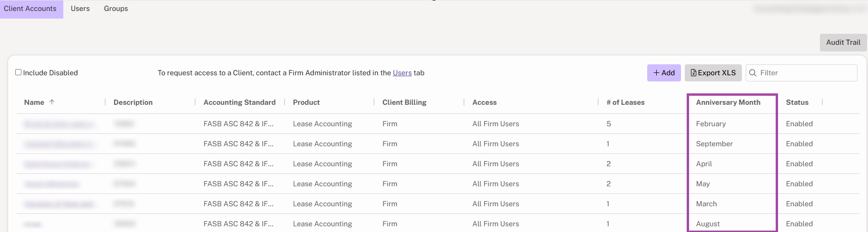Sort by Anniversary Month column header

(728, 102)
